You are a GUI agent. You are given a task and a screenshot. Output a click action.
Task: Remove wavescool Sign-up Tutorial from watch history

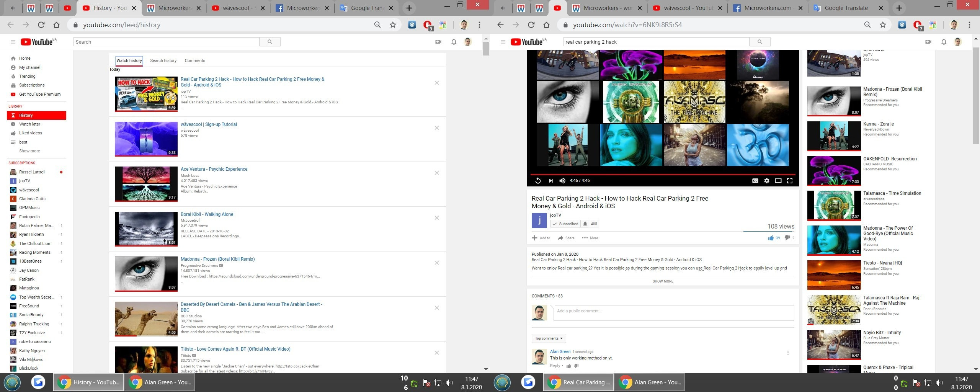(437, 128)
